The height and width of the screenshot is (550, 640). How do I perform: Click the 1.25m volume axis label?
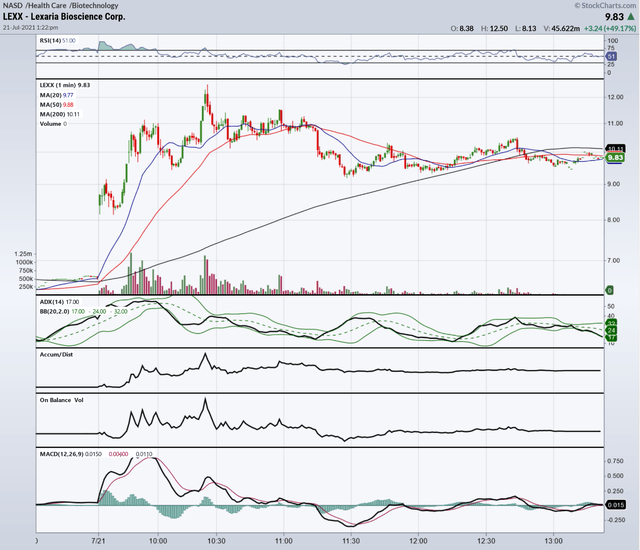[23, 254]
